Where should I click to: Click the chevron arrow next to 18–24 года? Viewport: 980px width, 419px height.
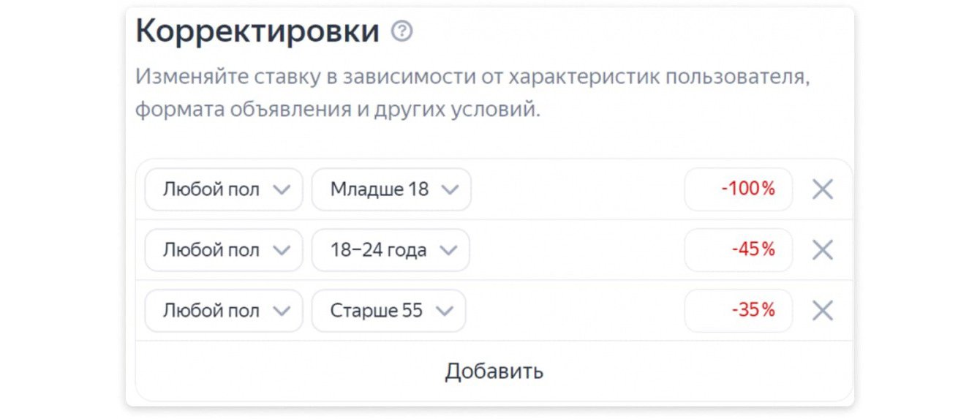pyautogui.click(x=448, y=251)
